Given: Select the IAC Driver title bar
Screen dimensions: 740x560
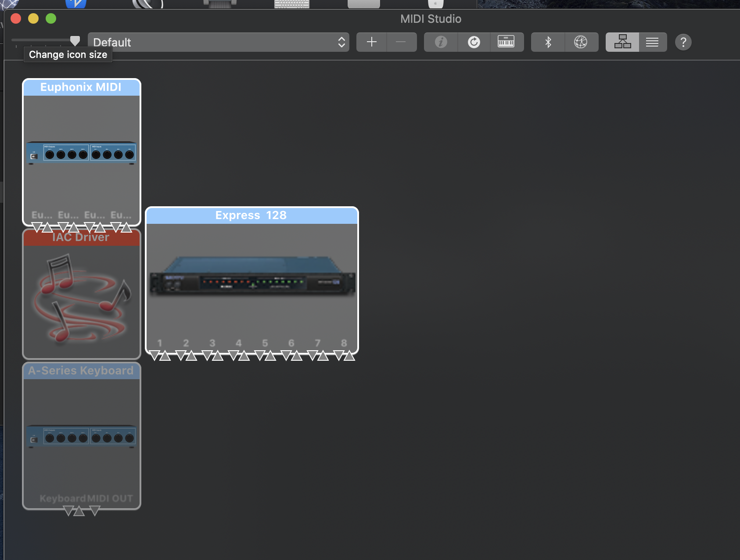Looking at the screenshot, I should 81,237.
